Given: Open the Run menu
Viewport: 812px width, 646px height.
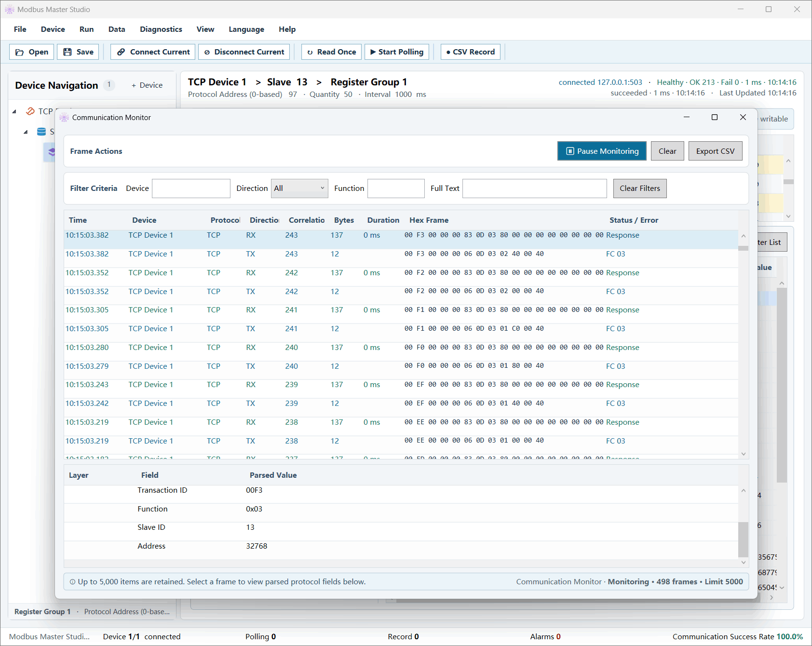Looking at the screenshot, I should (87, 29).
